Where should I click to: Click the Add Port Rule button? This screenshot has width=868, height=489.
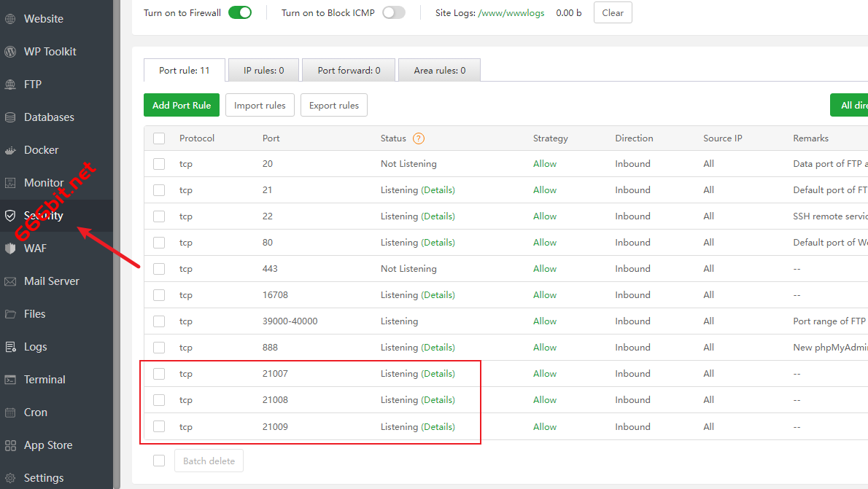pos(182,105)
